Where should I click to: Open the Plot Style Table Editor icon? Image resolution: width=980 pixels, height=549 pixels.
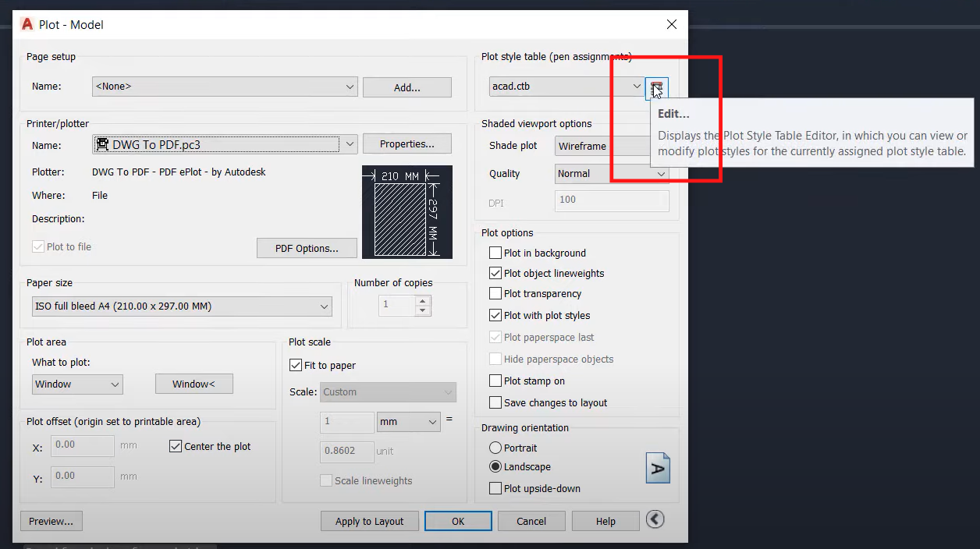(x=656, y=88)
